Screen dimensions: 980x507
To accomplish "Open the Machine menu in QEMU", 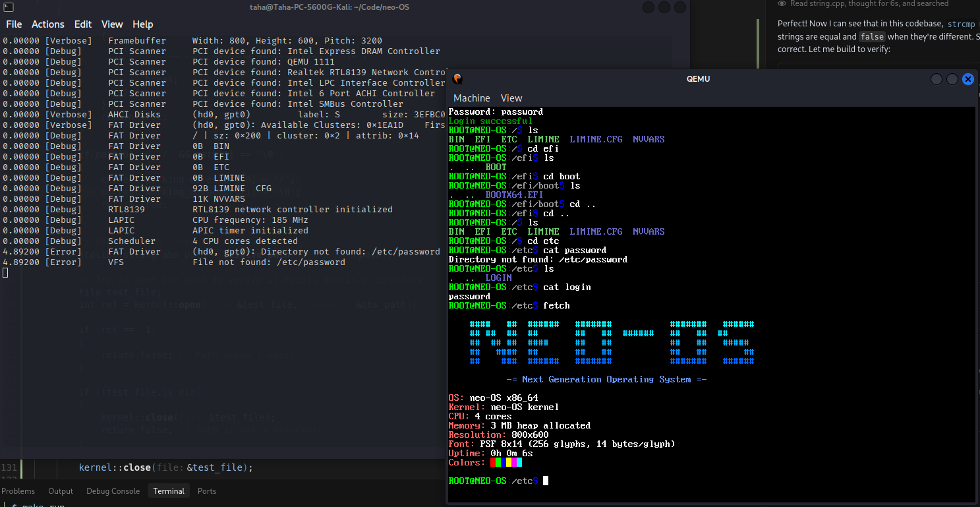I will tap(472, 98).
